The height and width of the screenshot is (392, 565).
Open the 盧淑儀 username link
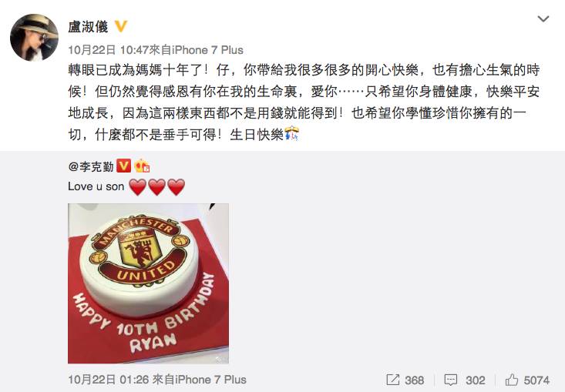[x=88, y=27]
